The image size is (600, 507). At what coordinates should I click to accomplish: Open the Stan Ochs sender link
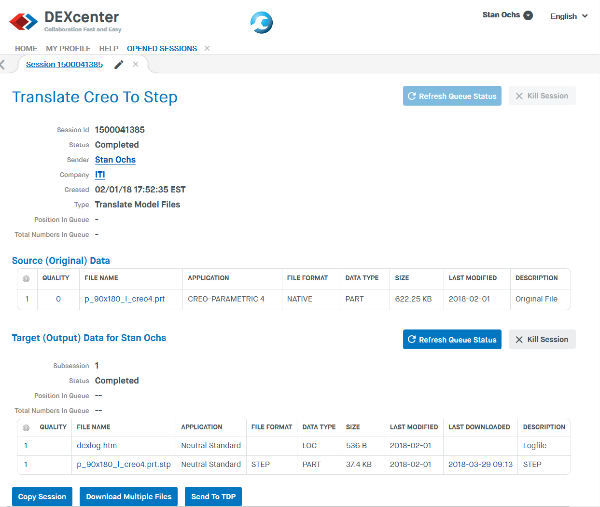115,160
